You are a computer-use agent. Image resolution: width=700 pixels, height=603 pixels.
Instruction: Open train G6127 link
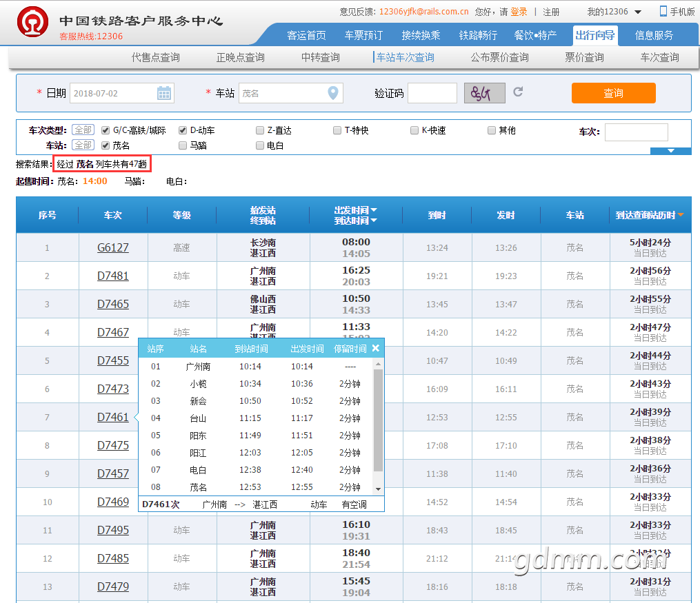(x=113, y=247)
